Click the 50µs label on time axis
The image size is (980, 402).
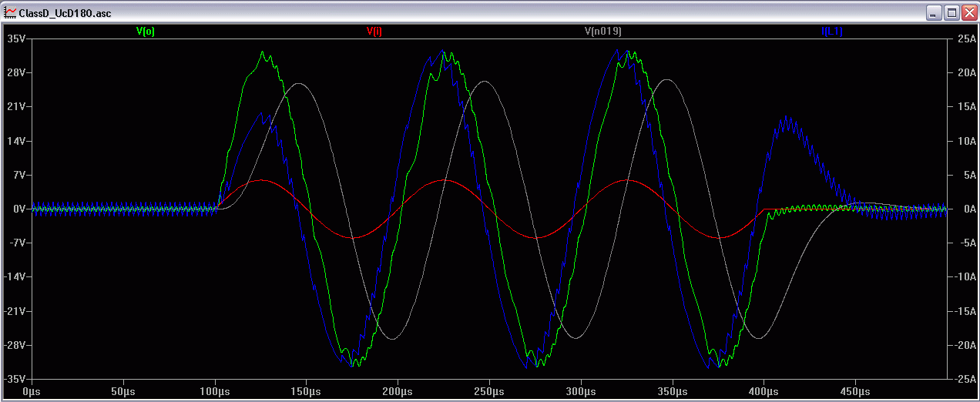tap(123, 391)
